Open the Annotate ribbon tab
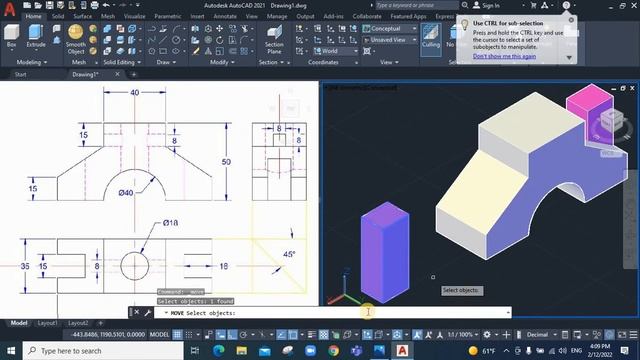Screen dimensions: 640x360 coord(225,16)
